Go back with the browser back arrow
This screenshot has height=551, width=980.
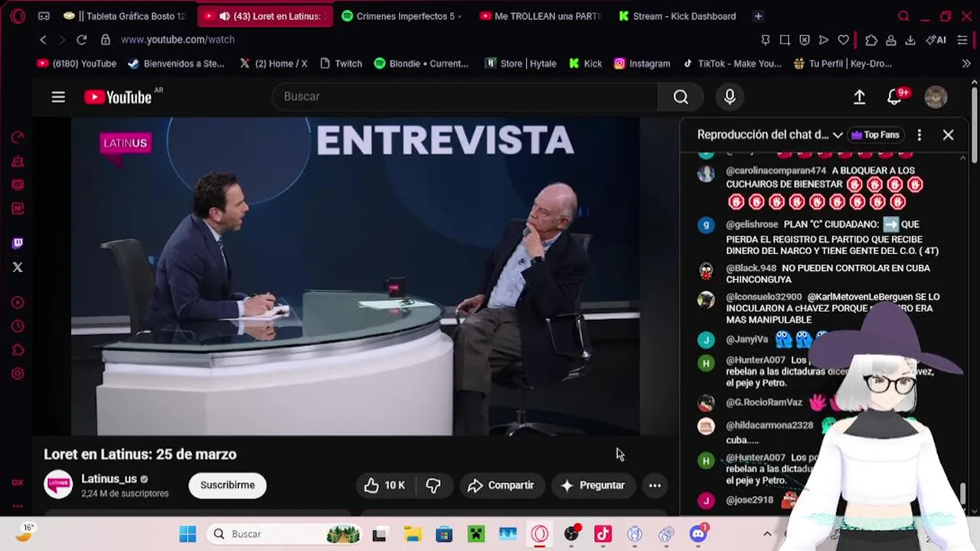pos(44,40)
